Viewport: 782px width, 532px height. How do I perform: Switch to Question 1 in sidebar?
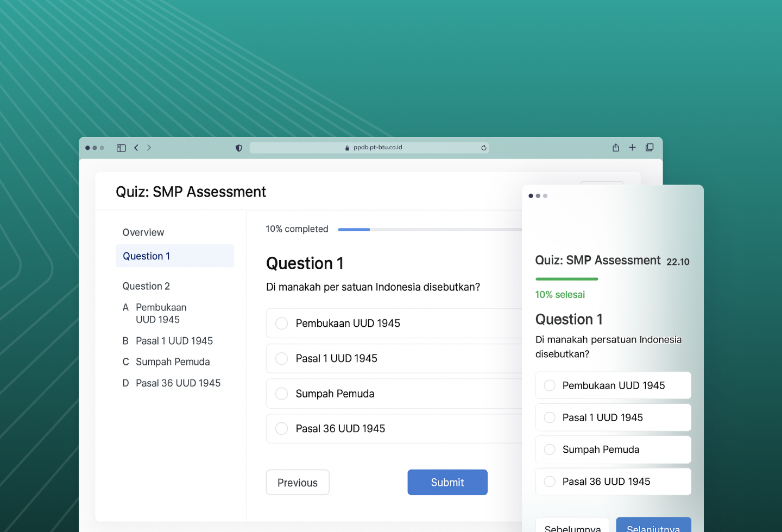coord(175,256)
